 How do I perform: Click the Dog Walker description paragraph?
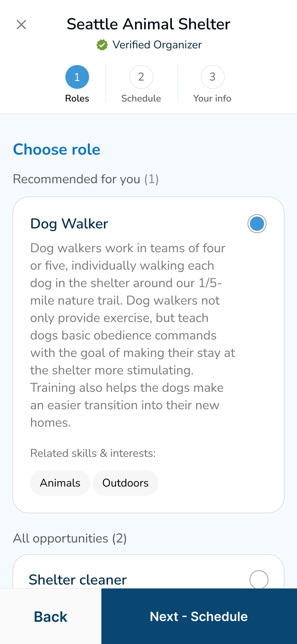(133, 335)
